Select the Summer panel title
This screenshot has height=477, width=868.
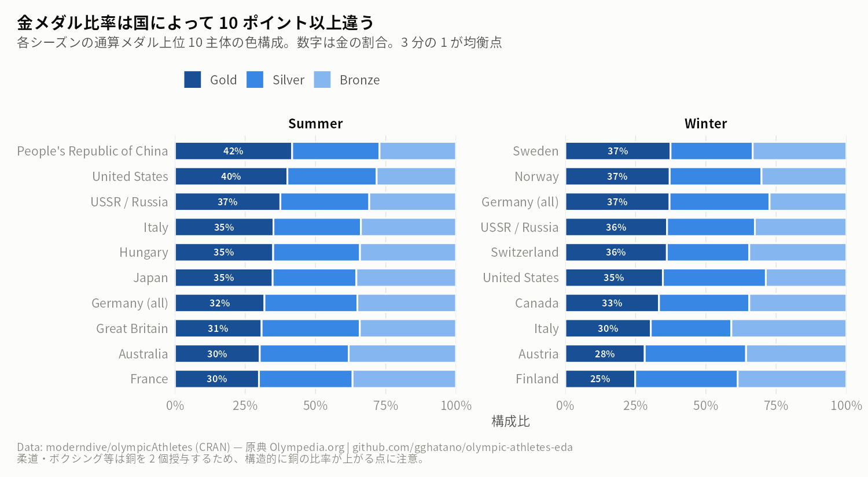click(315, 124)
